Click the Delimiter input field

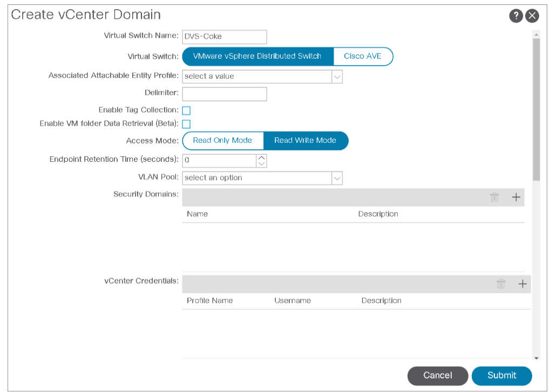point(225,94)
